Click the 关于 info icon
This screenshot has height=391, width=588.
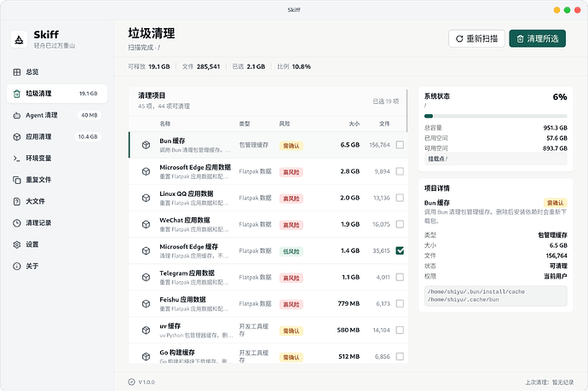17,266
